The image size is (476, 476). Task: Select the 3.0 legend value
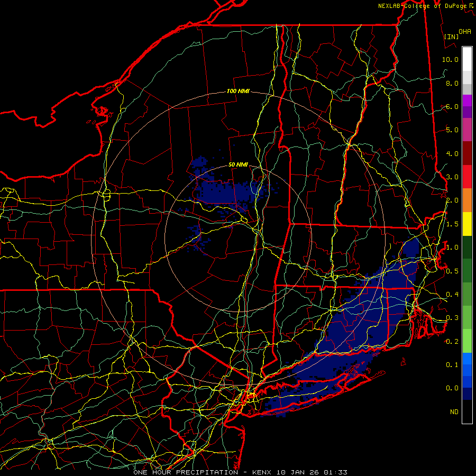[x=452, y=177]
